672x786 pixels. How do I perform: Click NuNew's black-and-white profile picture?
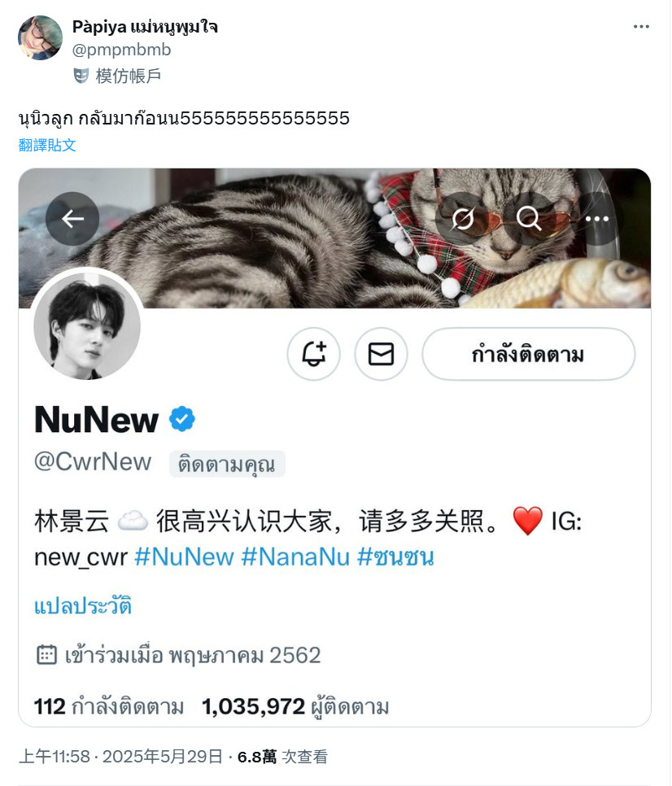(87, 325)
